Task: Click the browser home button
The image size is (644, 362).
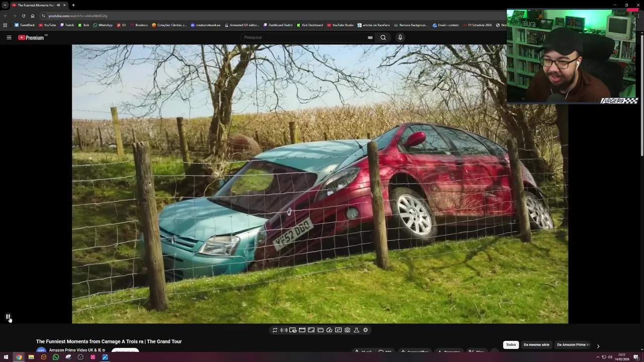Action: click(x=33, y=16)
